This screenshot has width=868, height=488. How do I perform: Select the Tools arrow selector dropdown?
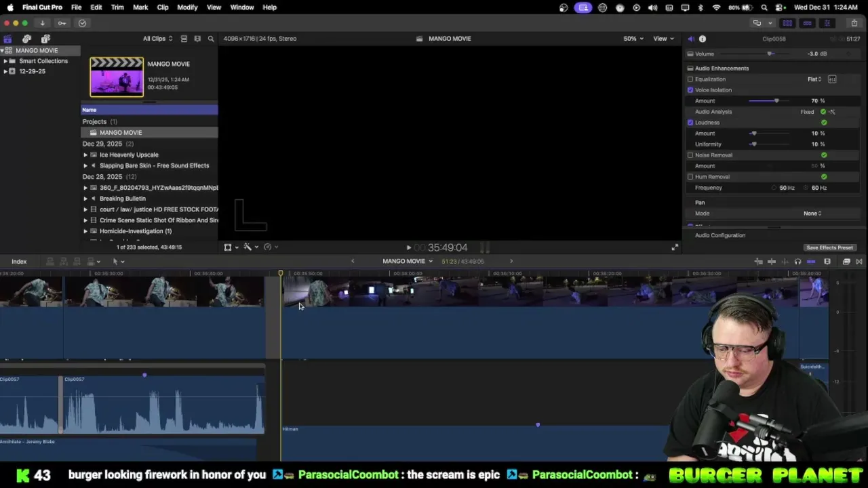[118, 262]
